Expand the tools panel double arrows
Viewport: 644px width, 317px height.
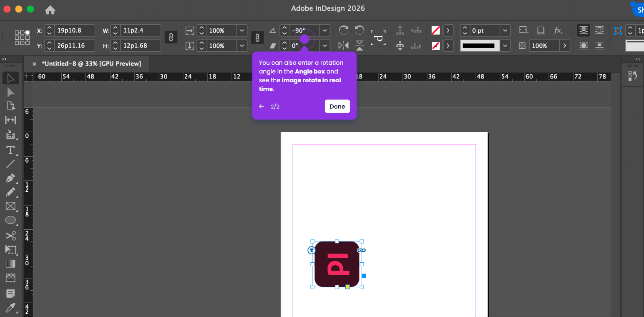[4, 59]
